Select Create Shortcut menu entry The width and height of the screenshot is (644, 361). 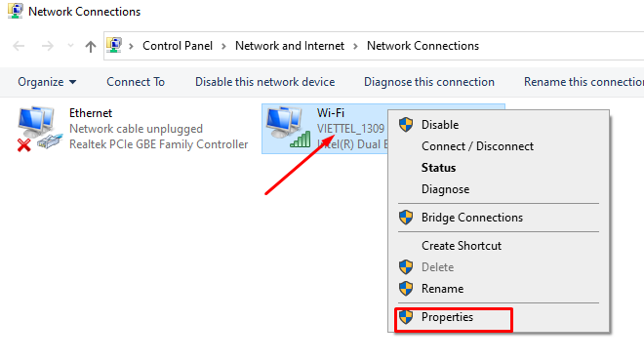[x=462, y=246]
